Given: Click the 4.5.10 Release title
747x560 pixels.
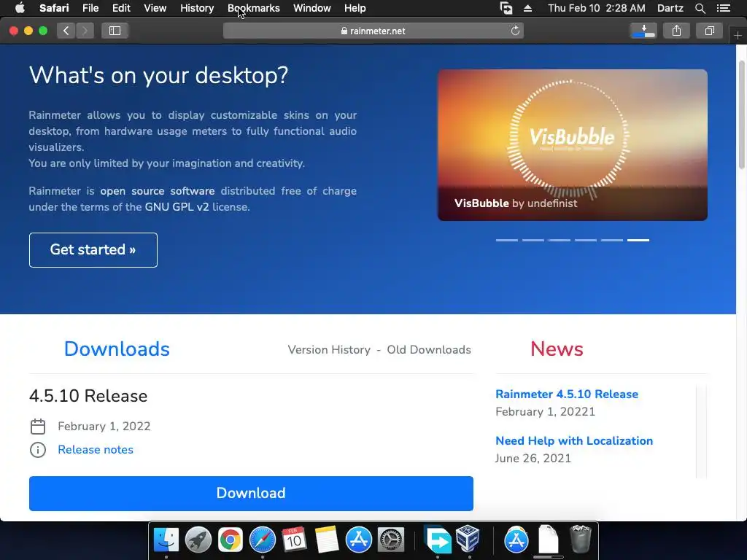Looking at the screenshot, I should point(88,396).
